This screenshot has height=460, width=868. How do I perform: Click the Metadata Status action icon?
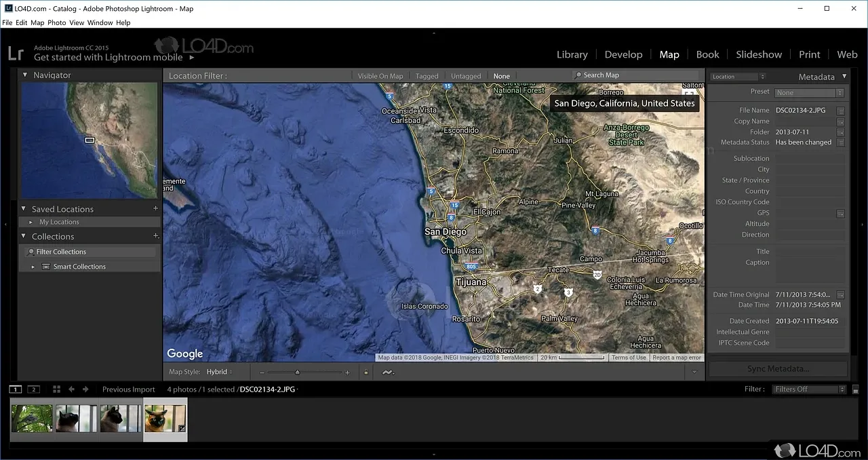(841, 142)
